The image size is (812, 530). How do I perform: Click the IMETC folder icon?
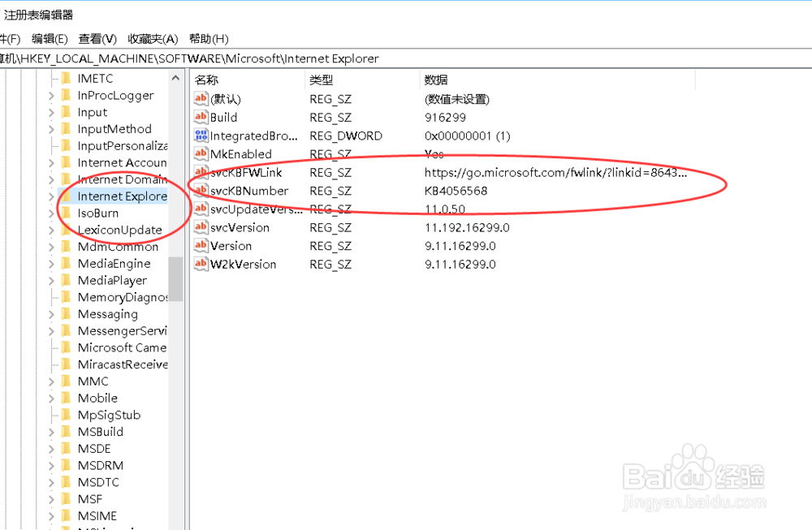click(x=66, y=78)
